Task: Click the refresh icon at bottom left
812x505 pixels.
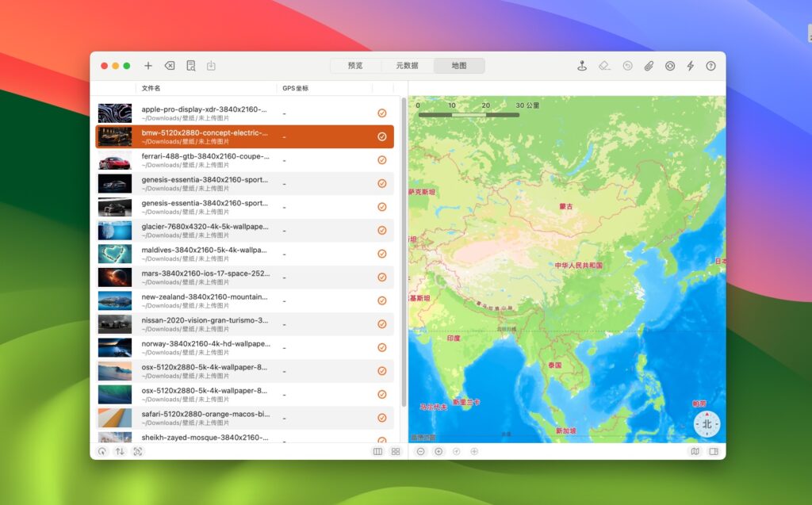Action: point(103,451)
